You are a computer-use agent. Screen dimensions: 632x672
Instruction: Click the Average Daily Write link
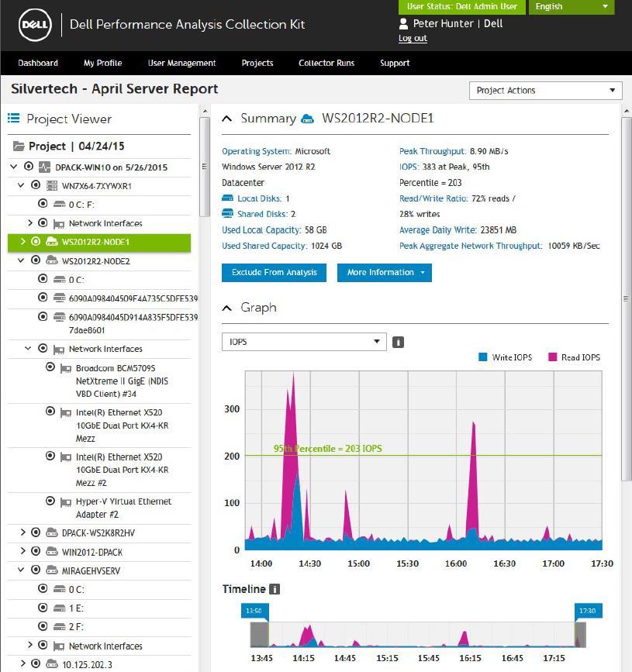coord(438,230)
